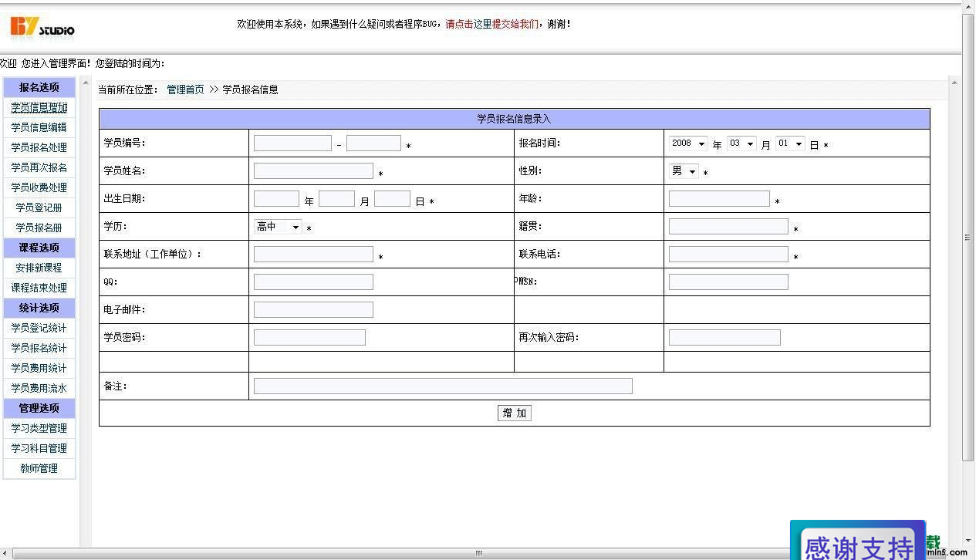Open 学员费用流水
976x560 pixels.
click(39, 388)
